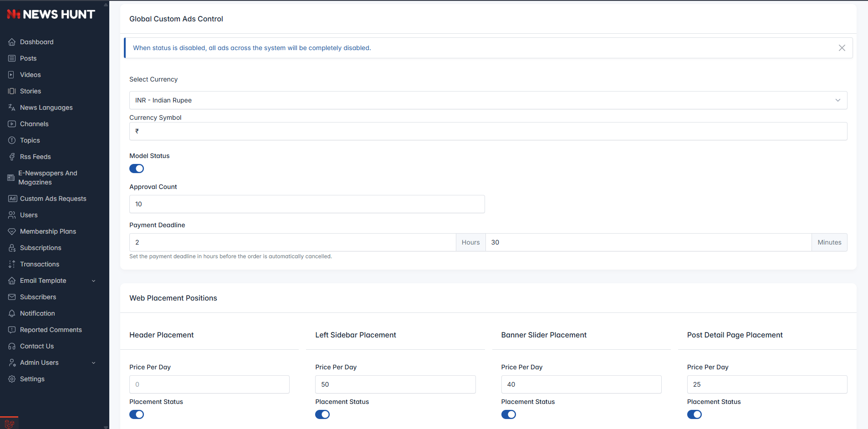Dismiss the ads status info alert
This screenshot has width=868, height=429.
(842, 48)
